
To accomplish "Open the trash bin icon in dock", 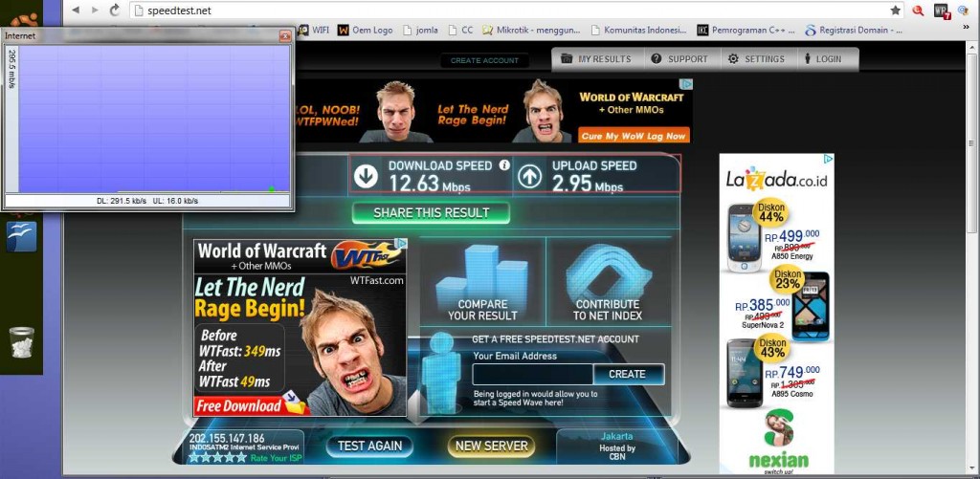I will [x=22, y=341].
